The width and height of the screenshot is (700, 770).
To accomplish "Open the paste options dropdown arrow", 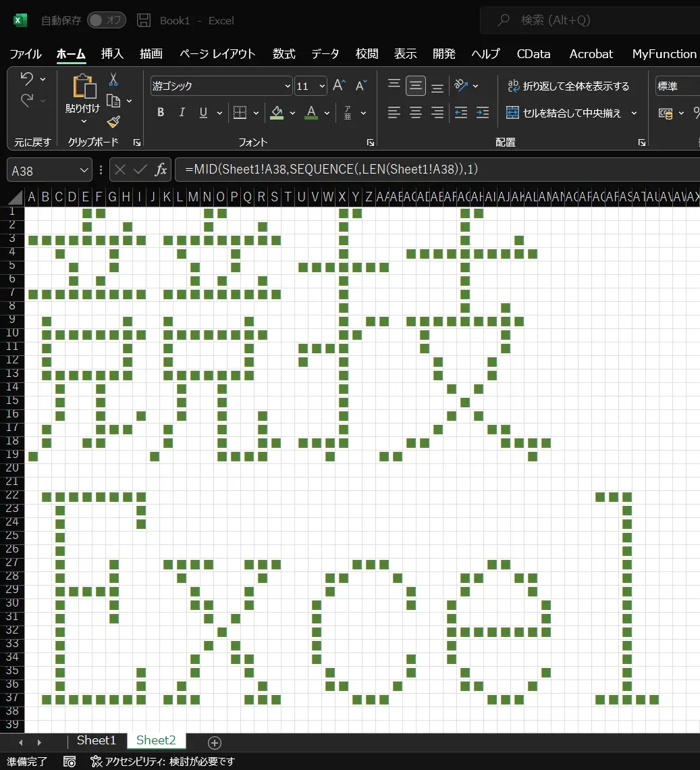I will tap(84, 121).
